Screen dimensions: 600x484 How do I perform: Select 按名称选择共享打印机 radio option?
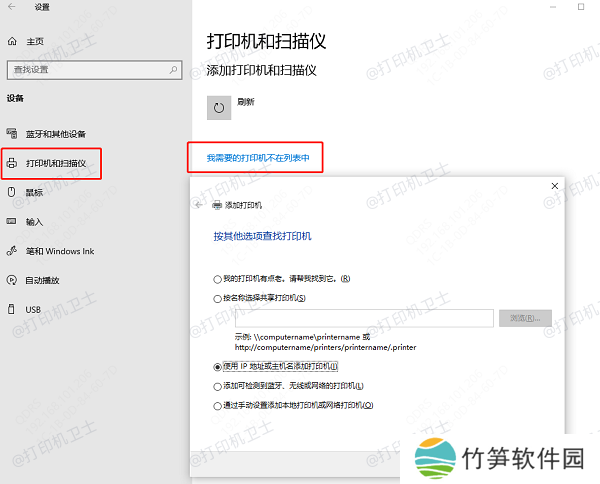[x=217, y=299]
